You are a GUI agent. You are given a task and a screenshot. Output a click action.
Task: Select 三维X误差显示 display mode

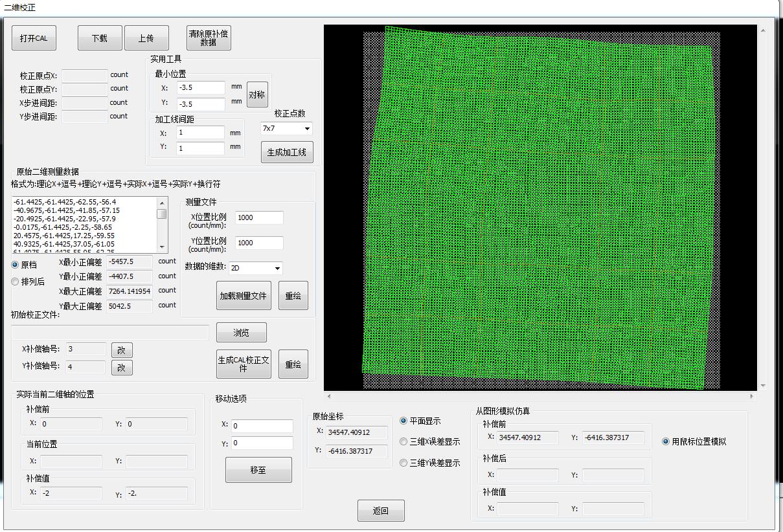pos(404,442)
